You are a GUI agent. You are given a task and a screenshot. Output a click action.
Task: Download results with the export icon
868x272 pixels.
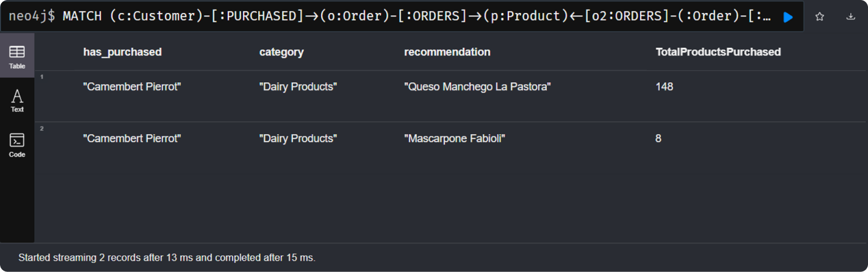pos(851,17)
